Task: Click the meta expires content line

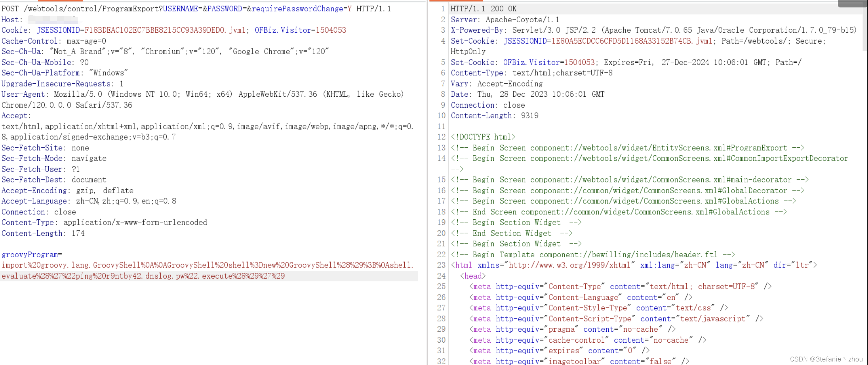Action: coord(559,350)
